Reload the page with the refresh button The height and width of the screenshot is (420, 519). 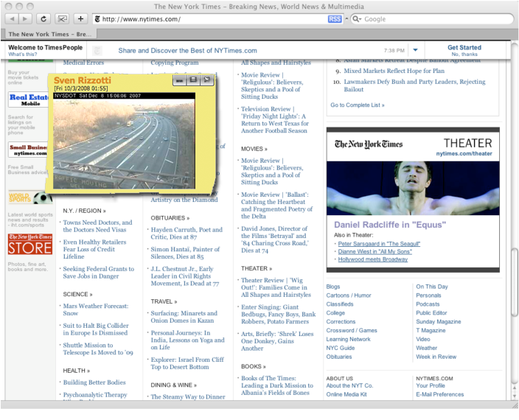[44, 18]
